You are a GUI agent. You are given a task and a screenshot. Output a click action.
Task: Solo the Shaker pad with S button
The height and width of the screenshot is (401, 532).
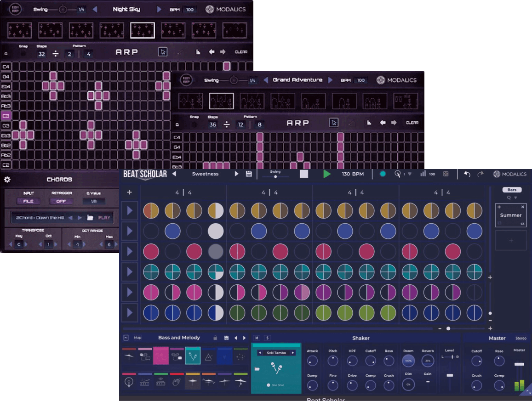tap(267, 338)
